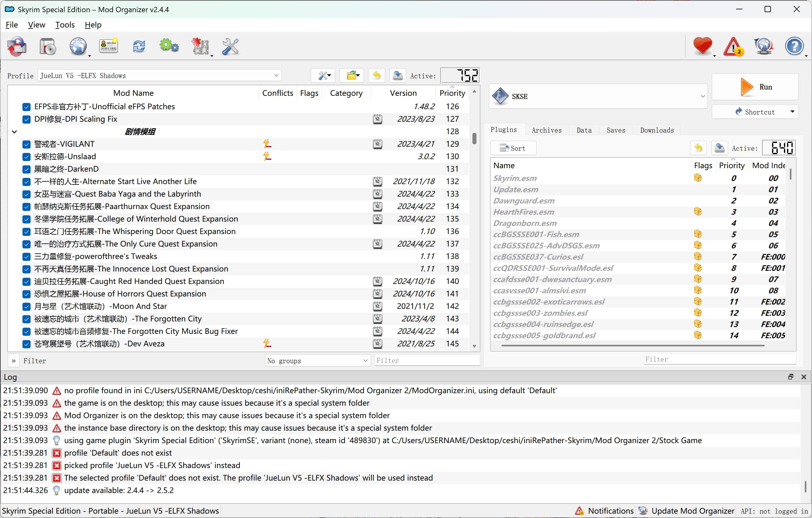Switch to the Downloads tab
This screenshot has width=812, height=518.
(657, 130)
